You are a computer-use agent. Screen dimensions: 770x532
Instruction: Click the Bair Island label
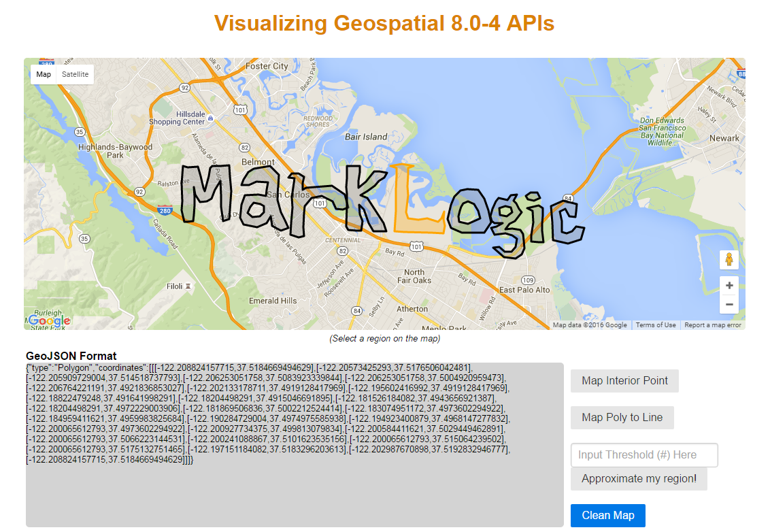[x=366, y=137]
